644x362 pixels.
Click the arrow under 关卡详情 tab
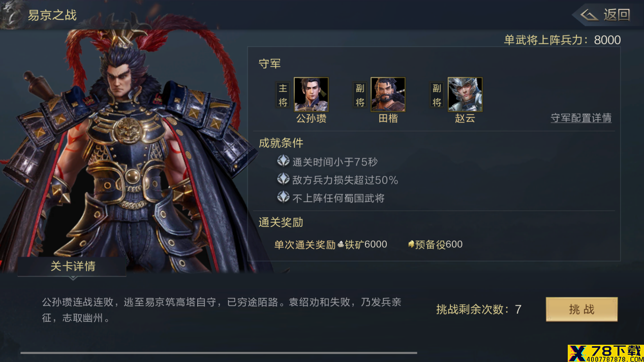(x=73, y=278)
